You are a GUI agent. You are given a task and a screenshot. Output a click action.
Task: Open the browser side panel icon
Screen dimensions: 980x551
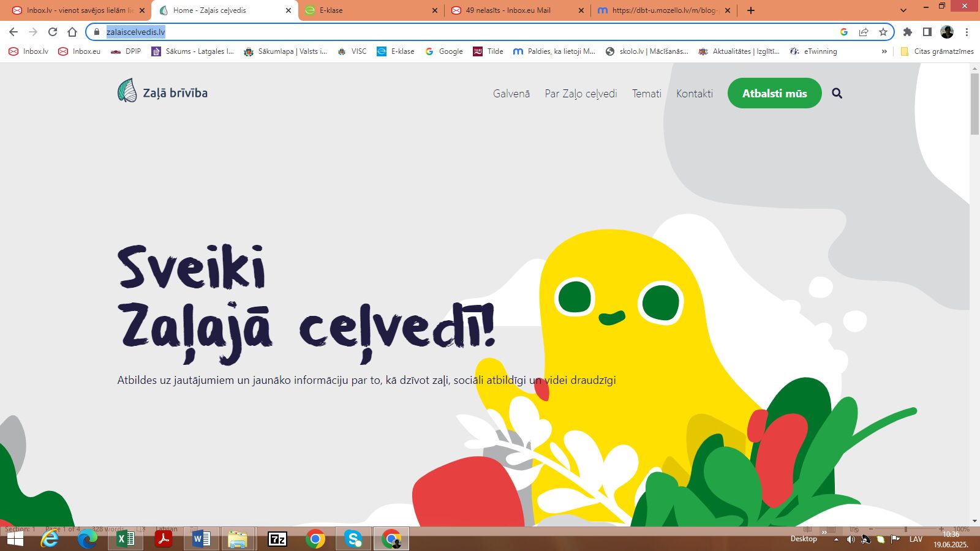(927, 32)
